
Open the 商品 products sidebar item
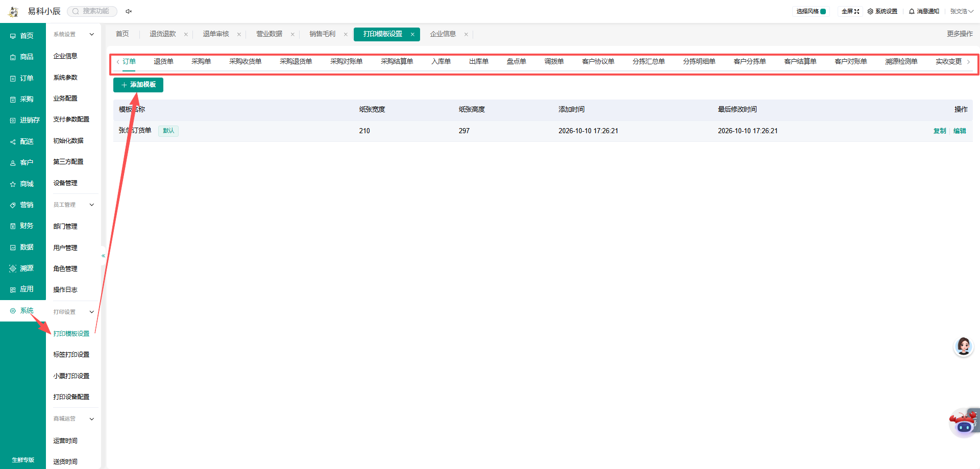pyautogui.click(x=22, y=57)
